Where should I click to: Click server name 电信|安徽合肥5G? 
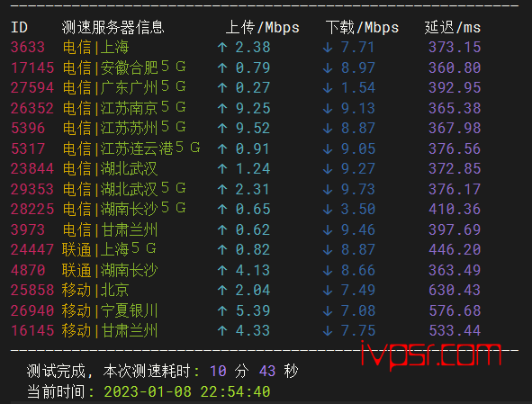coord(124,67)
